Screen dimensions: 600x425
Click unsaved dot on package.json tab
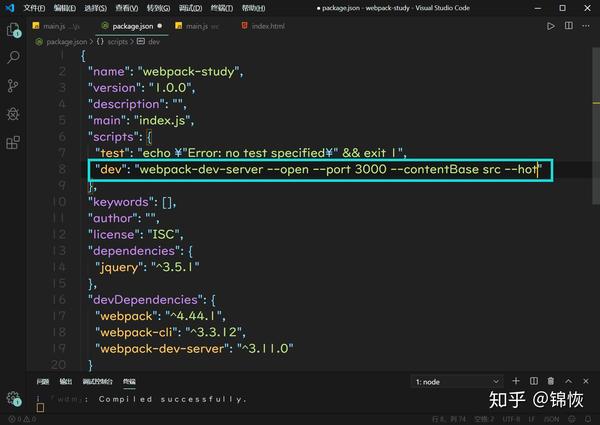(x=160, y=26)
